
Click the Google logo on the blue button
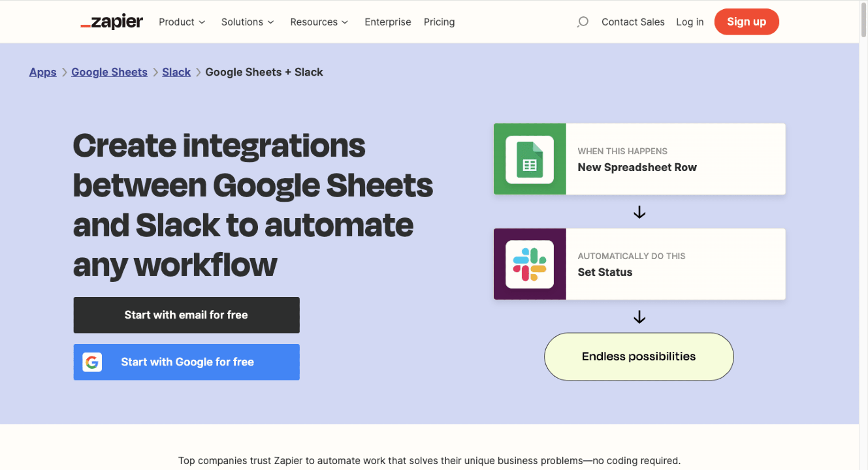pos(92,362)
